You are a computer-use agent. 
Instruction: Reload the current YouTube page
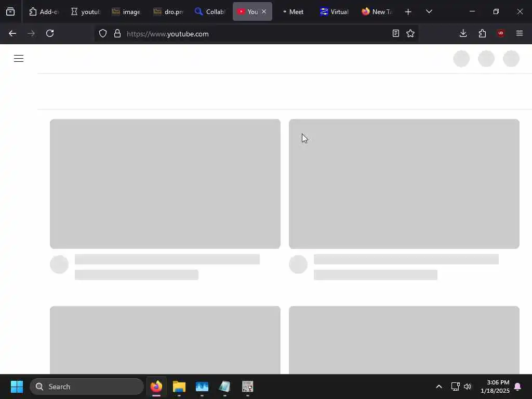tap(50, 34)
